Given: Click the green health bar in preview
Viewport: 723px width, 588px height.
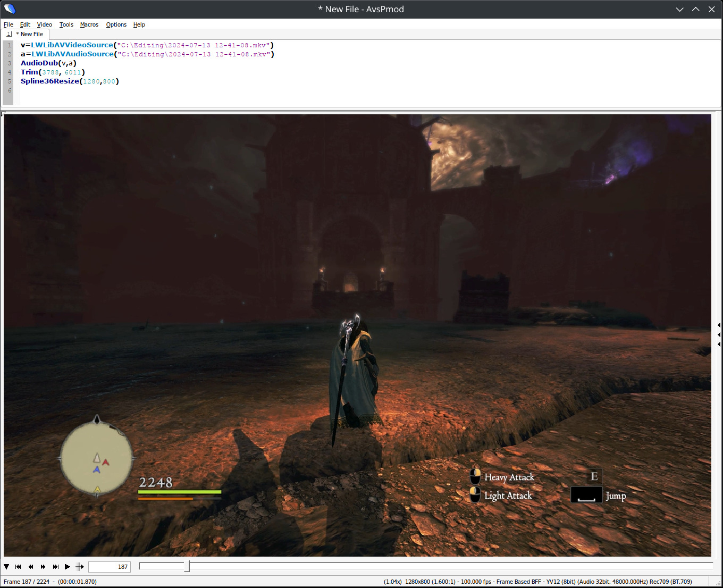Looking at the screenshot, I should (x=180, y=492).
